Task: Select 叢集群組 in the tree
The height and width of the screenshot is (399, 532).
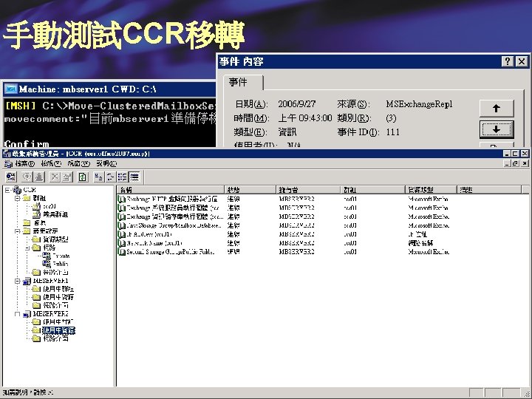Action: [x=55, y=214]
